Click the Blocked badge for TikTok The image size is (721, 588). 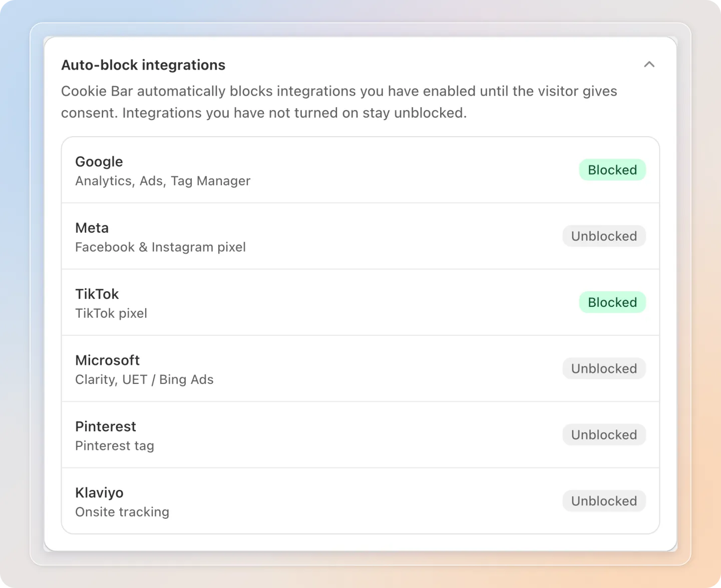(x=612, y=302)
